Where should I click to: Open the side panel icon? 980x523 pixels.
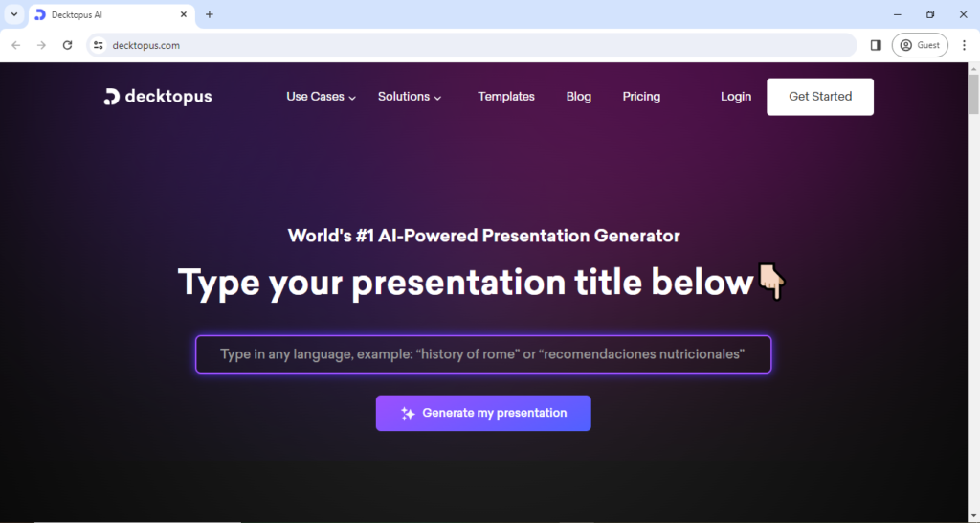(876, 45)
